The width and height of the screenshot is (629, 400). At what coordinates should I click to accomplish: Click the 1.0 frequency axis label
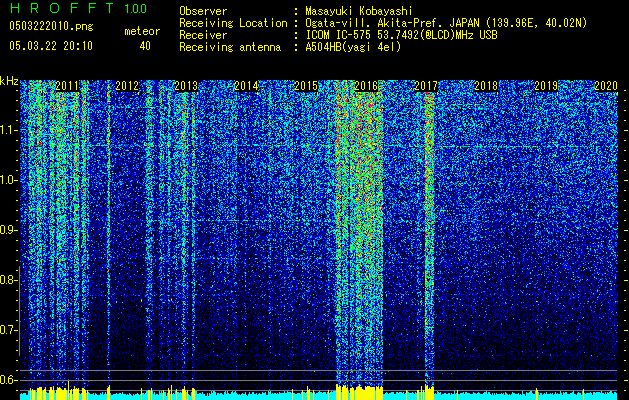[8, 180]
